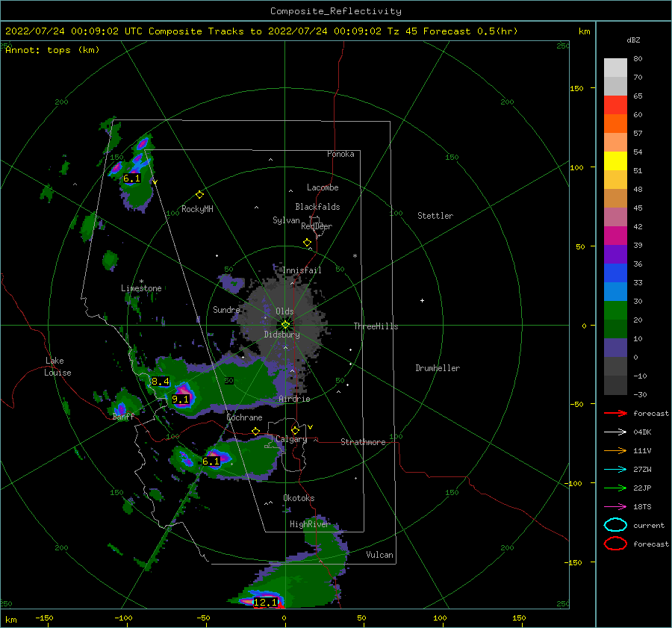Click the white 04DK arrow legend icon

click(615, 432)
